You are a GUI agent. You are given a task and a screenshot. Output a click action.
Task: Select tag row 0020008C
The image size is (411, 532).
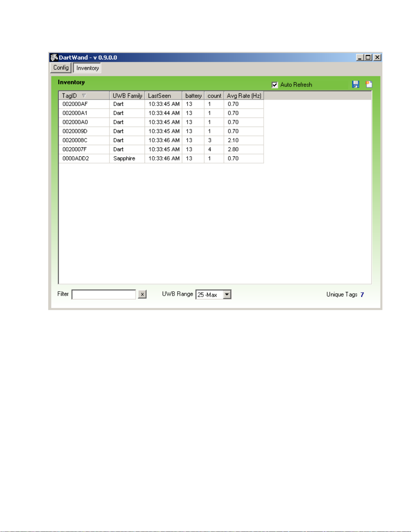[x=161, y=140]
